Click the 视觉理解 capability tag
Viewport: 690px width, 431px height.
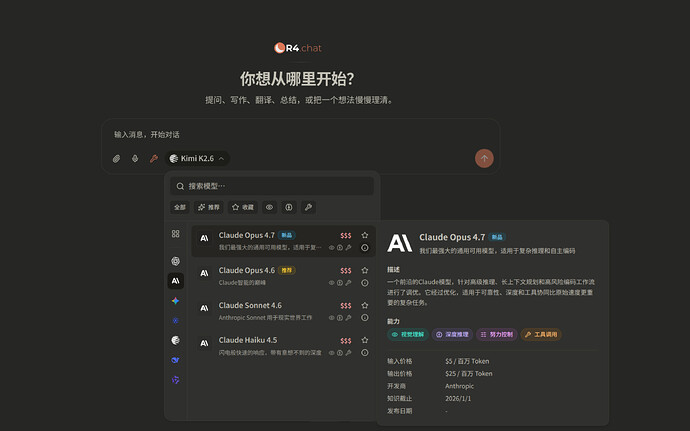[408, 335]
